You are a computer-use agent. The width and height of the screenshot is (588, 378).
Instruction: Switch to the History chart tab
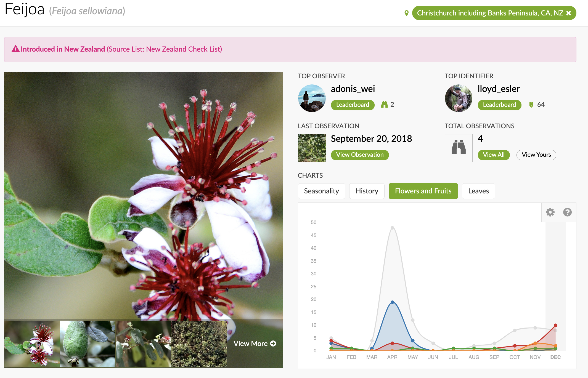pyautogui.click(x=367, y=191)
